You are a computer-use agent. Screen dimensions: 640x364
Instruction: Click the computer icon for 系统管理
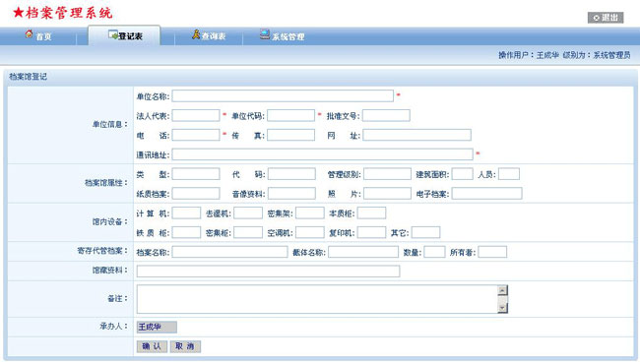pyautogui.click(x=265, y=34)
